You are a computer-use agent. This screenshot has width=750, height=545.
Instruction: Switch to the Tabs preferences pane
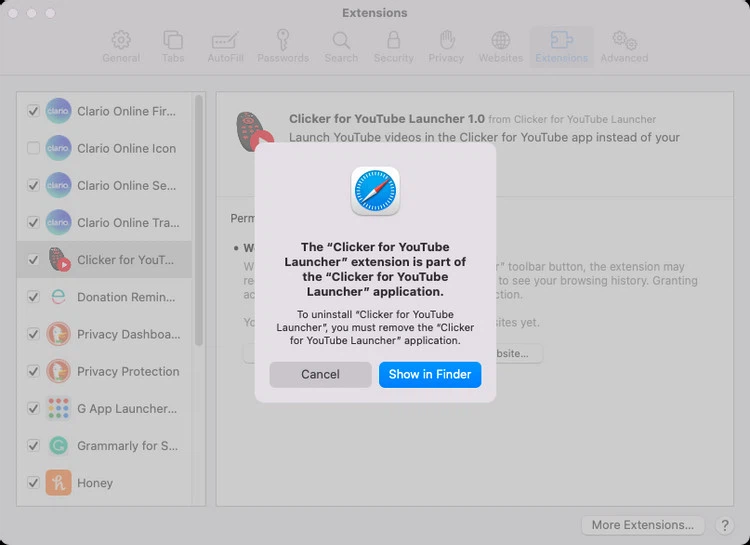point(173,46)
